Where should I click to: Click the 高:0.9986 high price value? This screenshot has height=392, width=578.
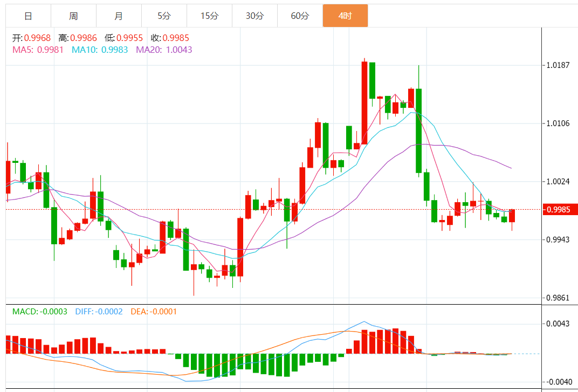pos(78,38)
